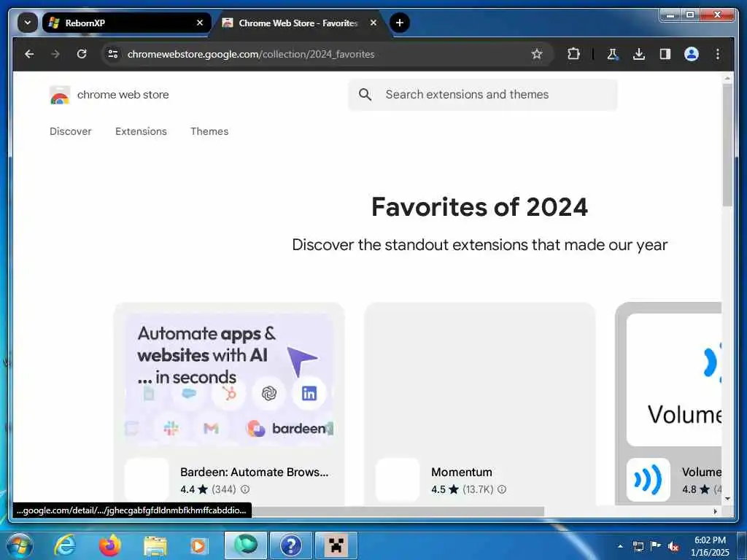
Task: Click the horizontal scrollbar thumb
Action: click(x=398, y=511)
